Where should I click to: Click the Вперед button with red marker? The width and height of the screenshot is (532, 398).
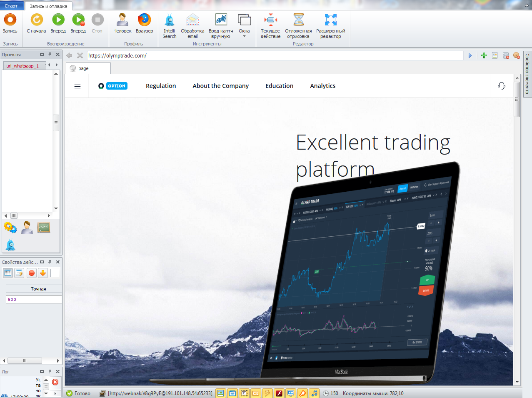78,23
